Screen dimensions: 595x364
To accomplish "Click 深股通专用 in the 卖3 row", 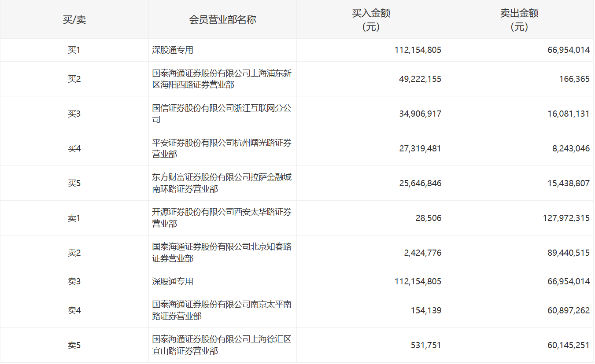I will (173, 282).
